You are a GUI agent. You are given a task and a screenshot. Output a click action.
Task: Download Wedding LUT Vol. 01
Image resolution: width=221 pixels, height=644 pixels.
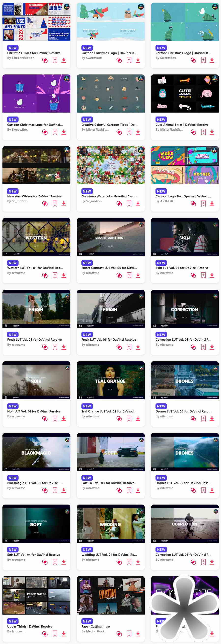point(138,562)
